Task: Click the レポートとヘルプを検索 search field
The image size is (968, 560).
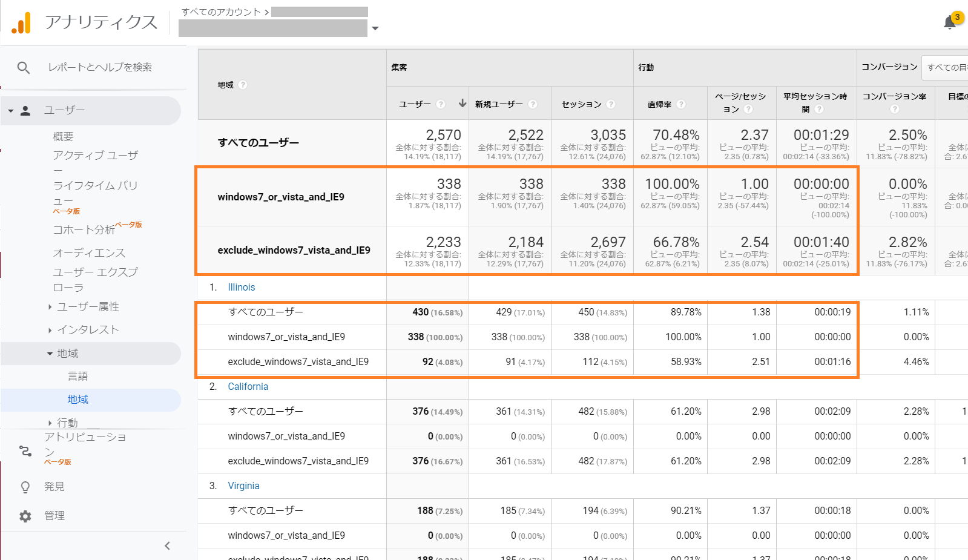Action: click(x=100, y=67)
